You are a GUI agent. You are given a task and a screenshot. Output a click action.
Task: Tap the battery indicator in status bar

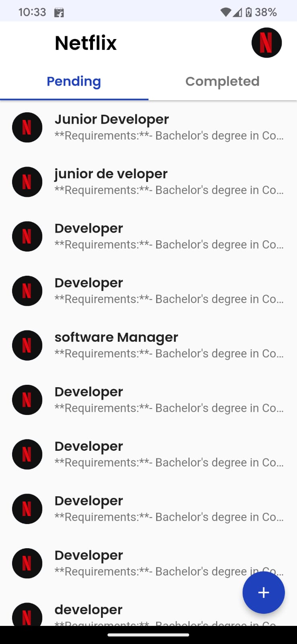(249, 12)
